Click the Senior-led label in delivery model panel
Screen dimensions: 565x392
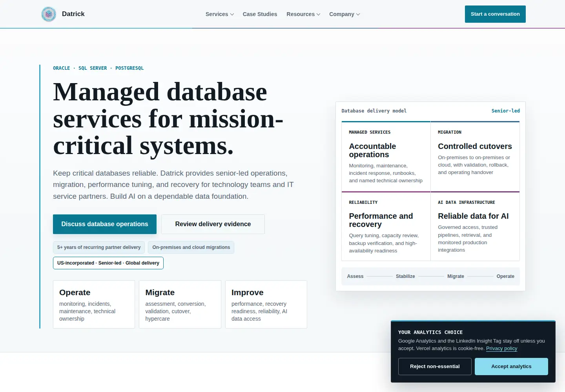[505, 111]
